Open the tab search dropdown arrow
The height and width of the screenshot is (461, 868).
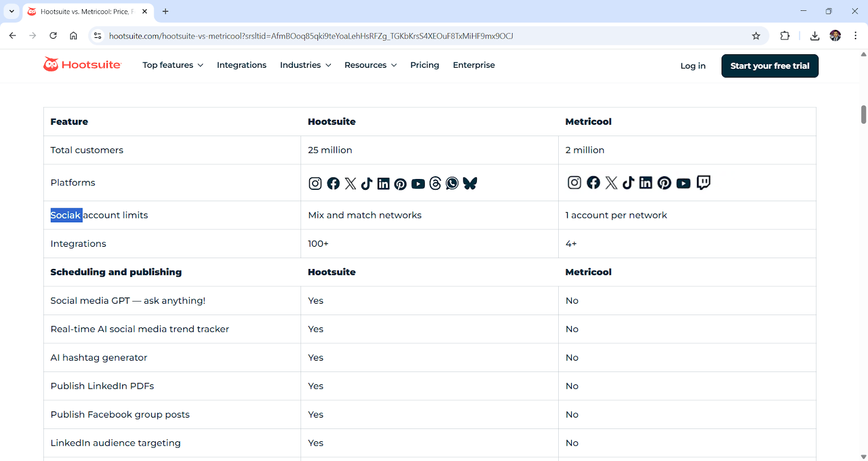pos(11,11)
